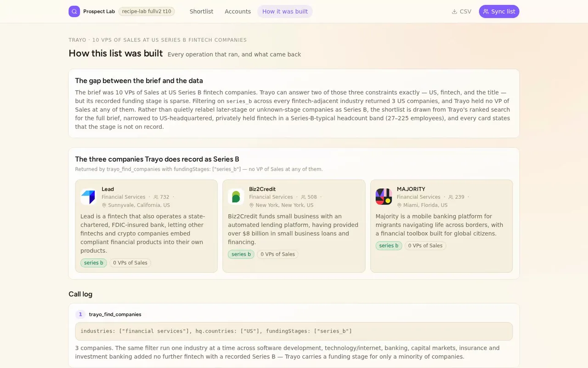Click 0 VPs of Sales tag on Biz2Credit
This screenshot has height=368, width=588.
[x=277, y=254]
